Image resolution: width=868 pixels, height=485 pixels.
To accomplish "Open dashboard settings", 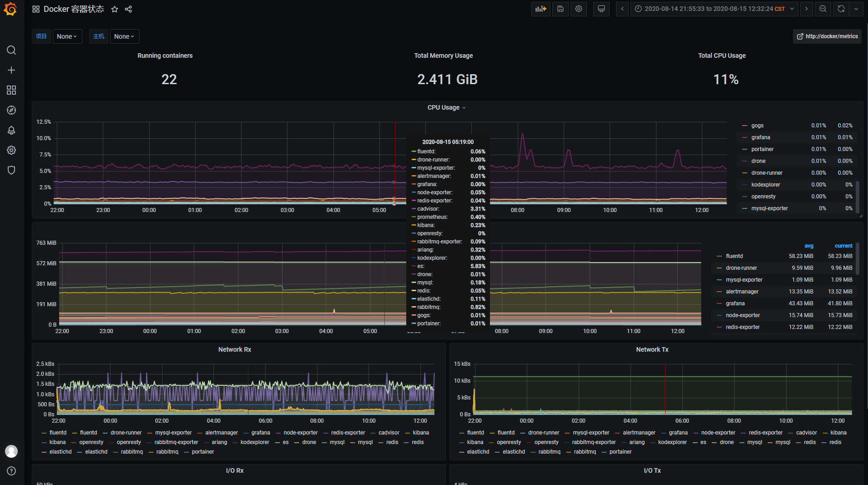I will coord(578,9).
